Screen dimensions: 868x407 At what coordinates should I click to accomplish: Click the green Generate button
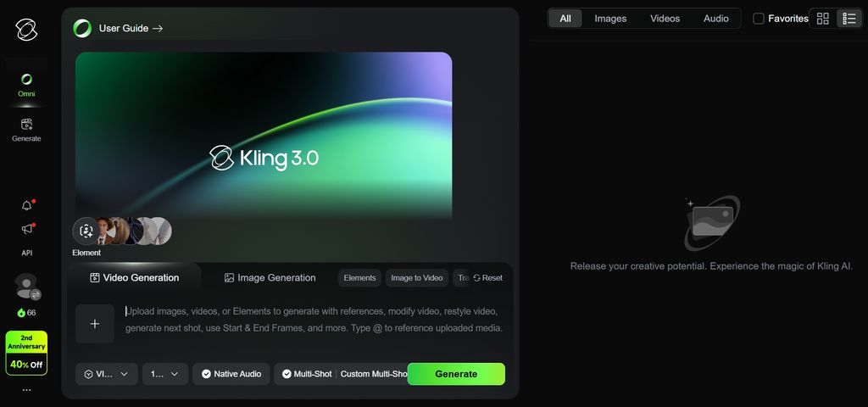click(x=456, y=374)
